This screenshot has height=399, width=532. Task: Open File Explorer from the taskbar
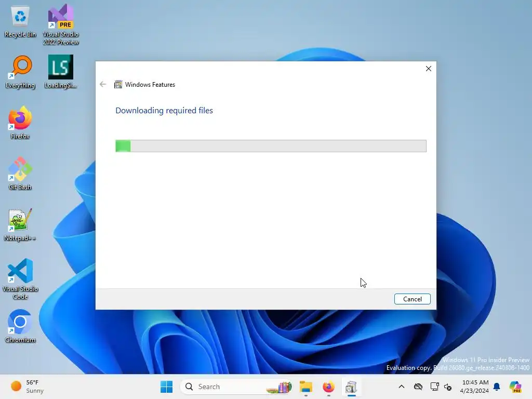tap(305, 387)
